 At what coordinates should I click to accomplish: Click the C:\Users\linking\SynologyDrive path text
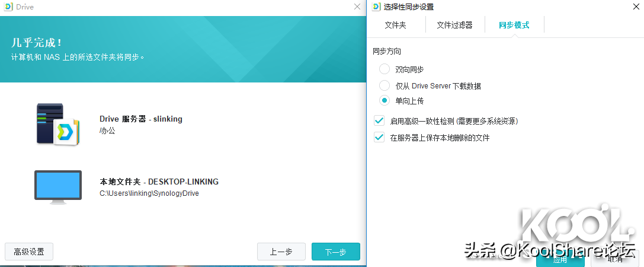click(149, 193)
